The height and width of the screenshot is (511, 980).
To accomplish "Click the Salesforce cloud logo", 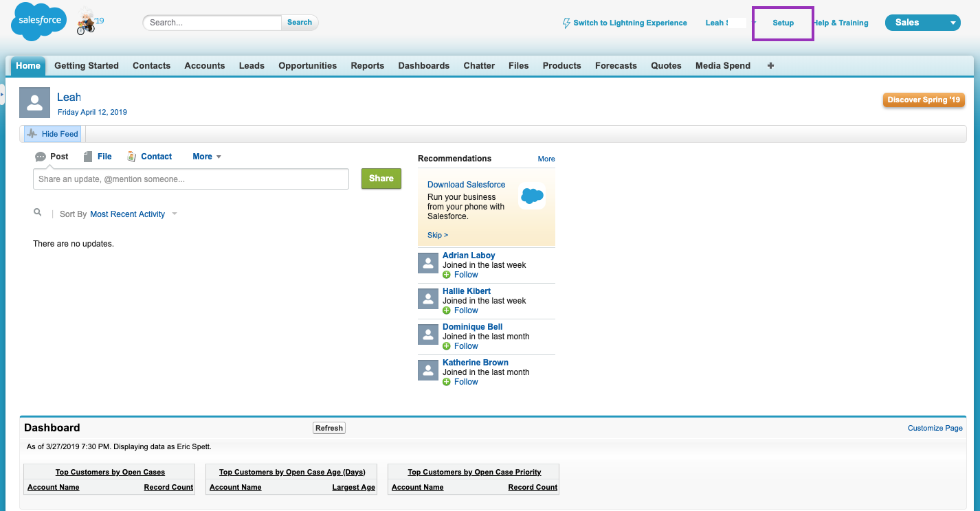I will 38,21.
